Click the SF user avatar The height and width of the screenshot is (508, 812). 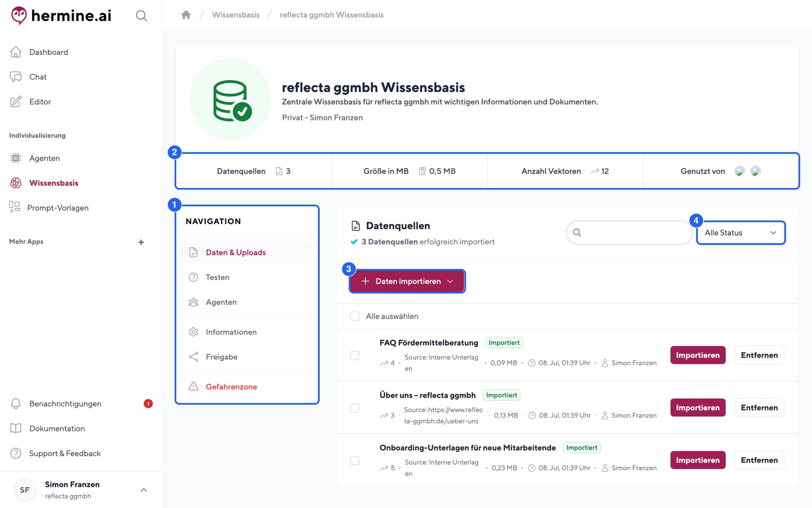click(24, 490)
